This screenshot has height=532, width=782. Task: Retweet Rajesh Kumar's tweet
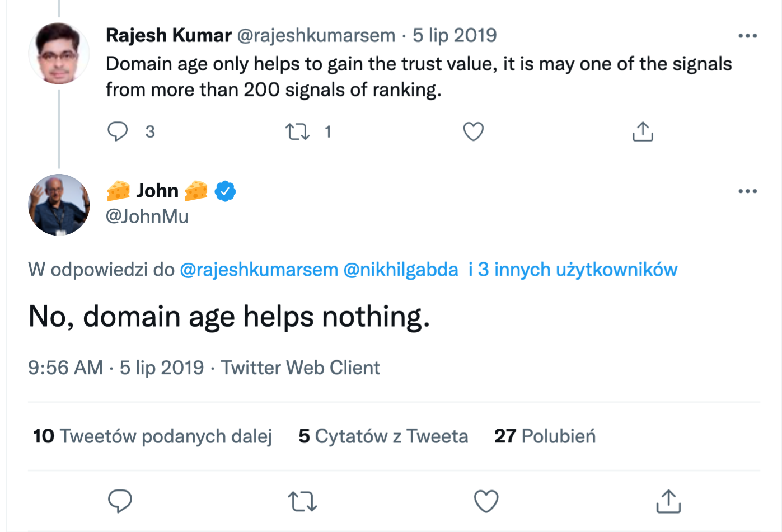tap(297, 132)
